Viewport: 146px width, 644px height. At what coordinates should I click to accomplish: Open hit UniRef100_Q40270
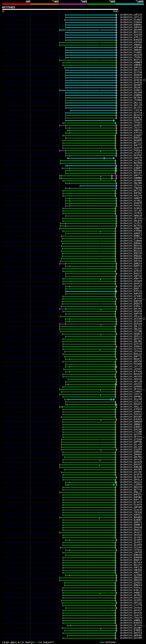click(x=131, y=70)
